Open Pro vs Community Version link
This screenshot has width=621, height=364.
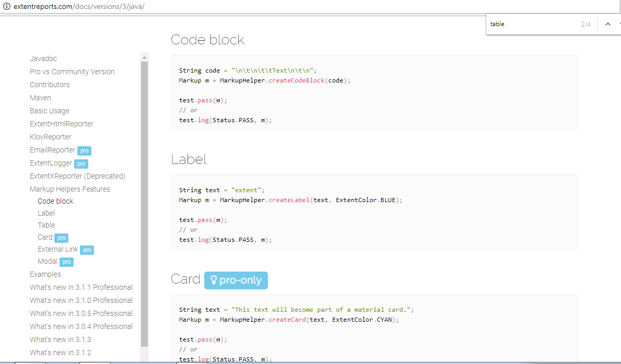click(72, 72)
